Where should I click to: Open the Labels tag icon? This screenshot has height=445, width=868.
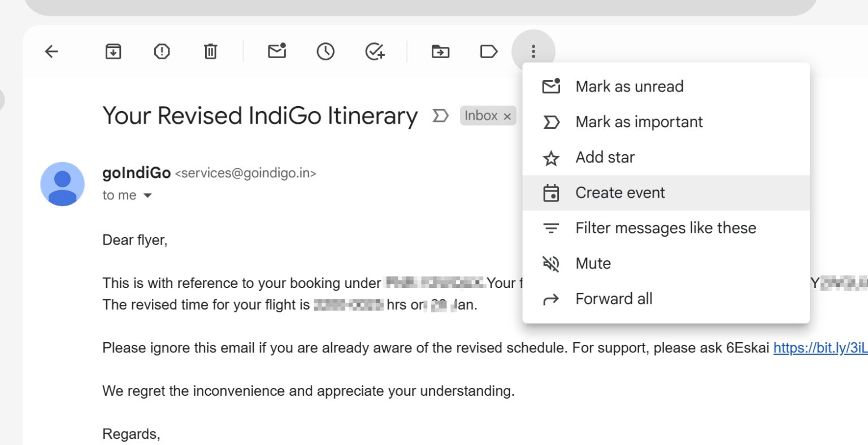489,52
